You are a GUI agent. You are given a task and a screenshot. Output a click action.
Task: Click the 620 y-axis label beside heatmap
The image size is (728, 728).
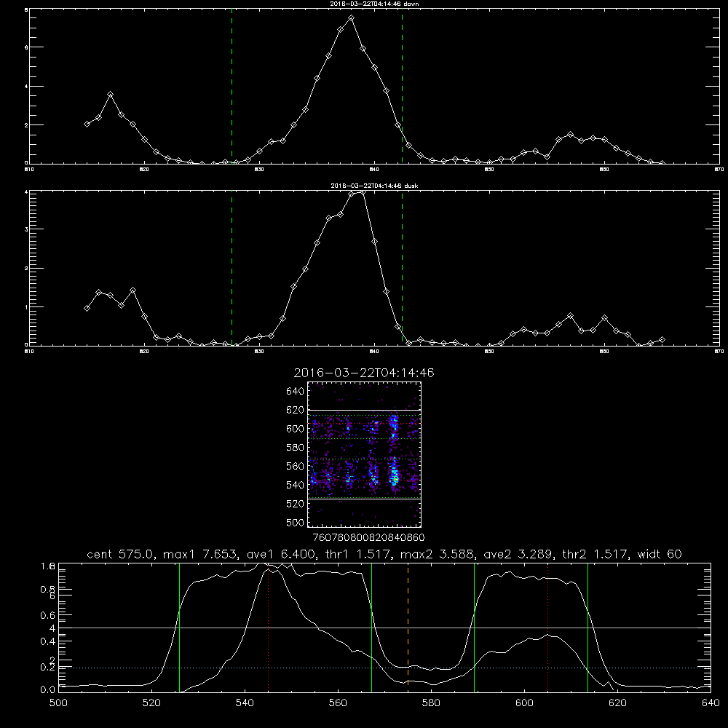296,410
